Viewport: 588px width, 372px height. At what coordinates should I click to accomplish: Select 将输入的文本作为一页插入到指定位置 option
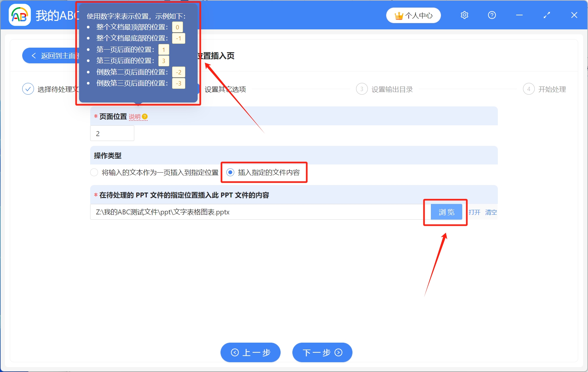(94, 172)
